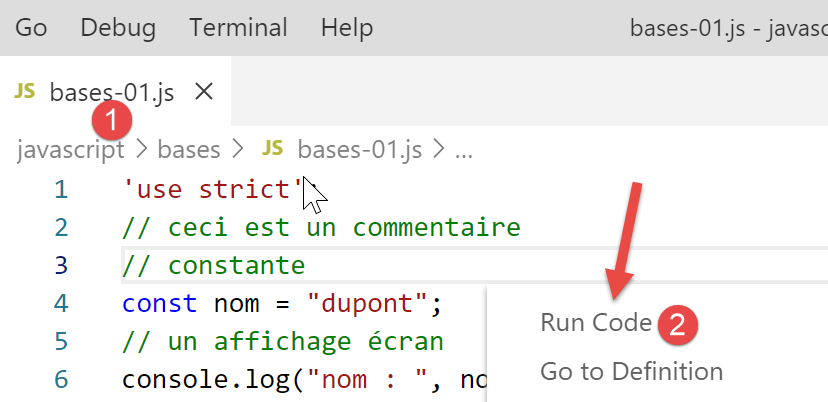Open the Terminal menu
Image resolution: width=828 pixels, height=402 pixels.
point(238,28)
